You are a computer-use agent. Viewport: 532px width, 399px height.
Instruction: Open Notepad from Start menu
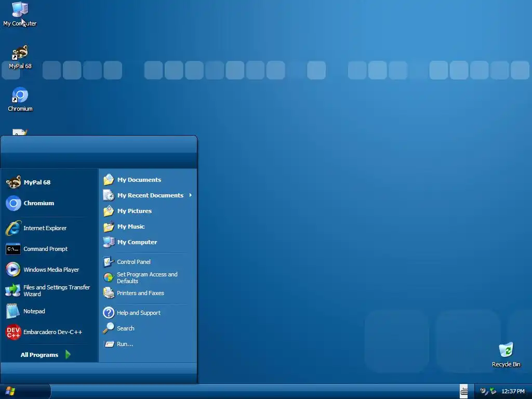[x=49, y=311]
